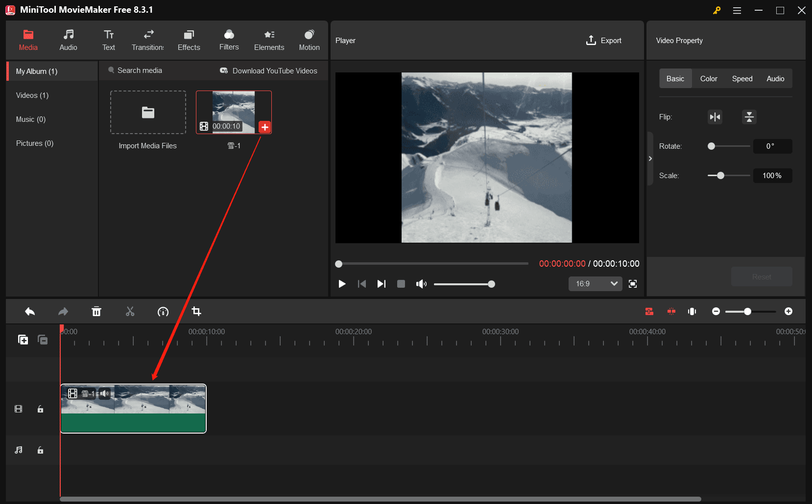812x504 pixels.
Task: Switch to the Transition tab
Action: [x=148, y=40]
